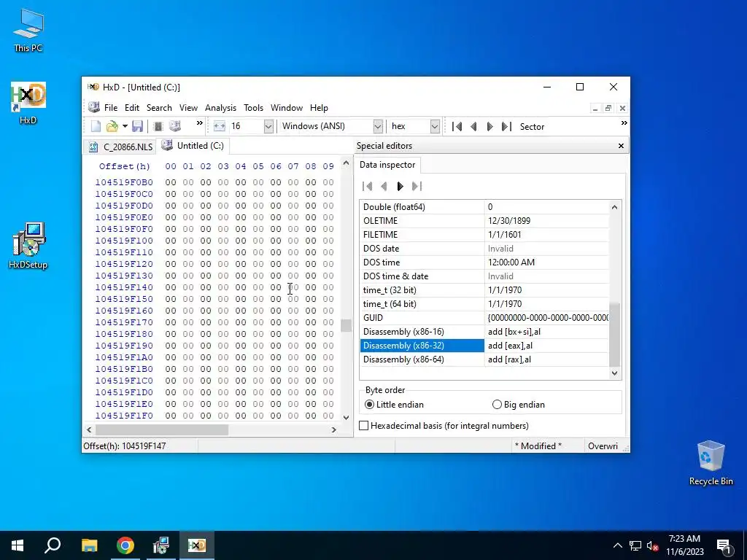Click offset row 104519F140
Image resolution: width=747 pixels, height=560 pixels.
coord(124,287)
